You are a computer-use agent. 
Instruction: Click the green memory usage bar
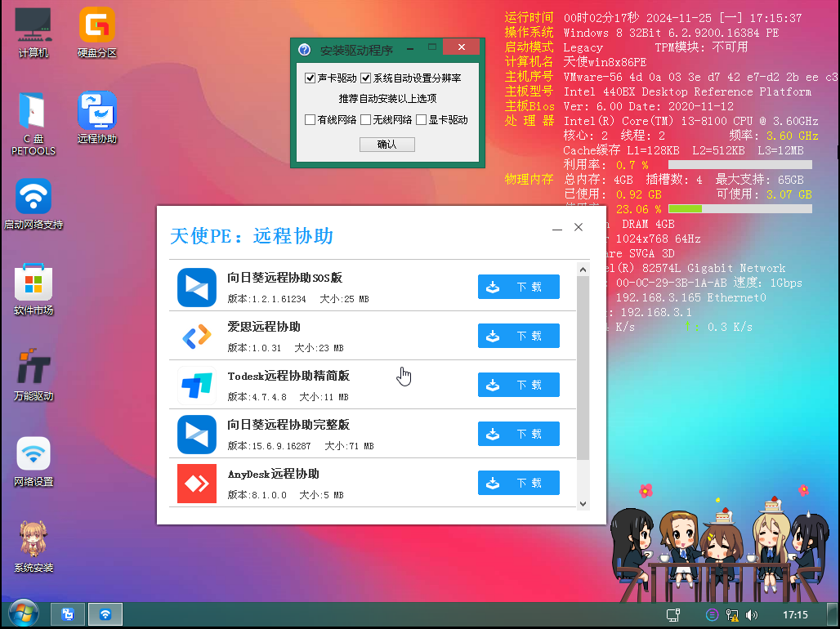coord(740,209)
